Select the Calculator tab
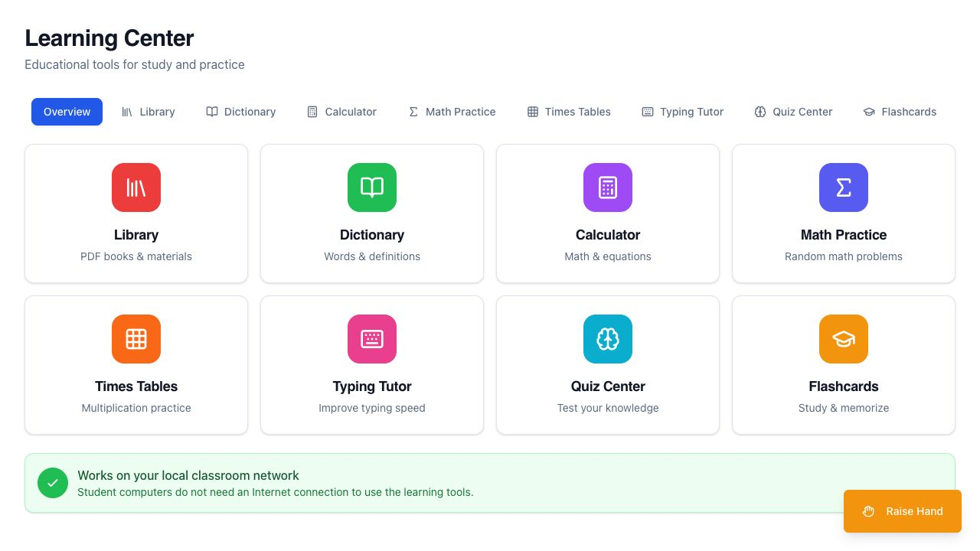980x551 pixels. click(x=341, y=112)
